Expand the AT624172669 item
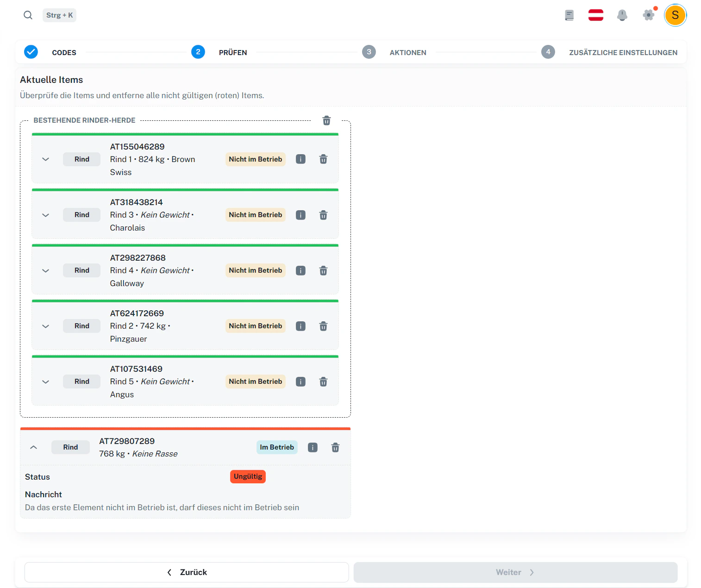The height and width of the screenshot is (588, 701). tap(45, 326)
